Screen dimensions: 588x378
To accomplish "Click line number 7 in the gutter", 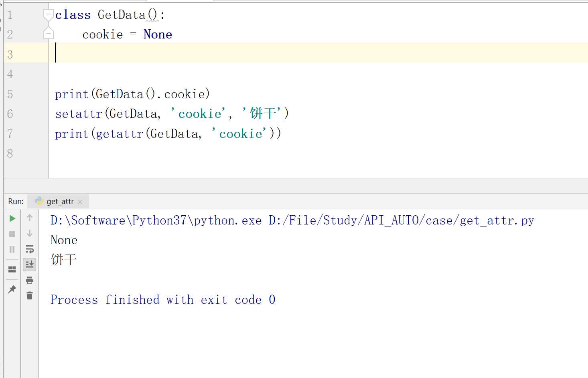I will point(10,134).
